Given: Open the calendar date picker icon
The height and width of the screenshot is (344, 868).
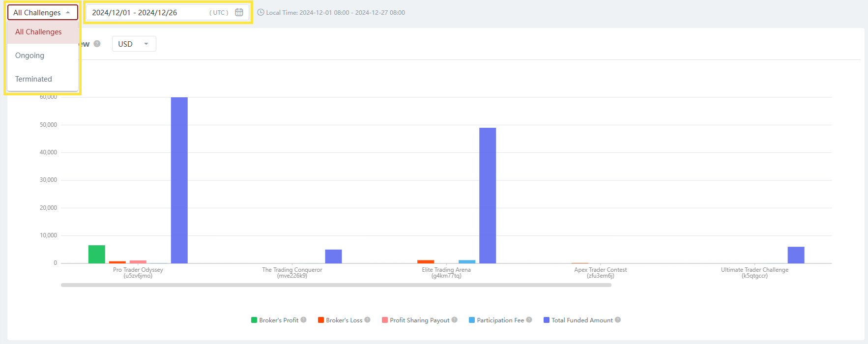Looking at the screenshot, I should [239, 12].
